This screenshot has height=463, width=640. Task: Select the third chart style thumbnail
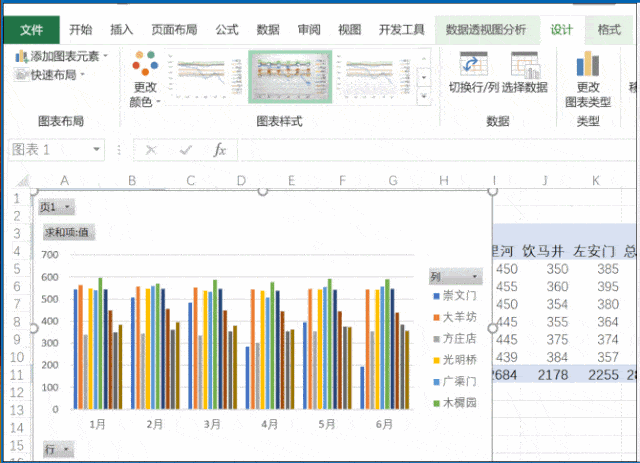pyautogui.click(x=373, y=77)
